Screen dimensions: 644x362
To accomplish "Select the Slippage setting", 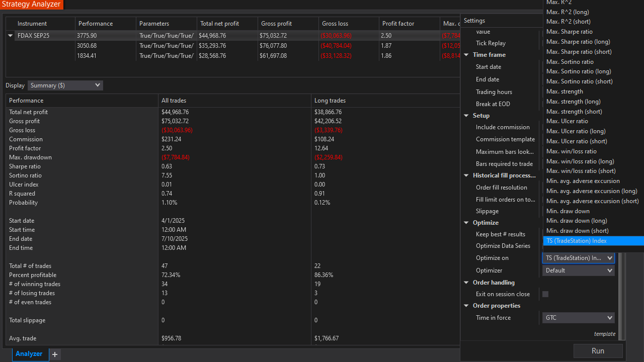I will (x=487, y=211).
